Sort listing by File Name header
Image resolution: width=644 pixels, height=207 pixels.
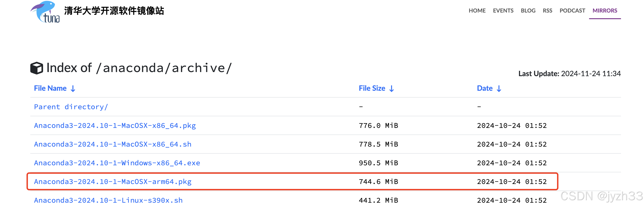coord(50,88)
